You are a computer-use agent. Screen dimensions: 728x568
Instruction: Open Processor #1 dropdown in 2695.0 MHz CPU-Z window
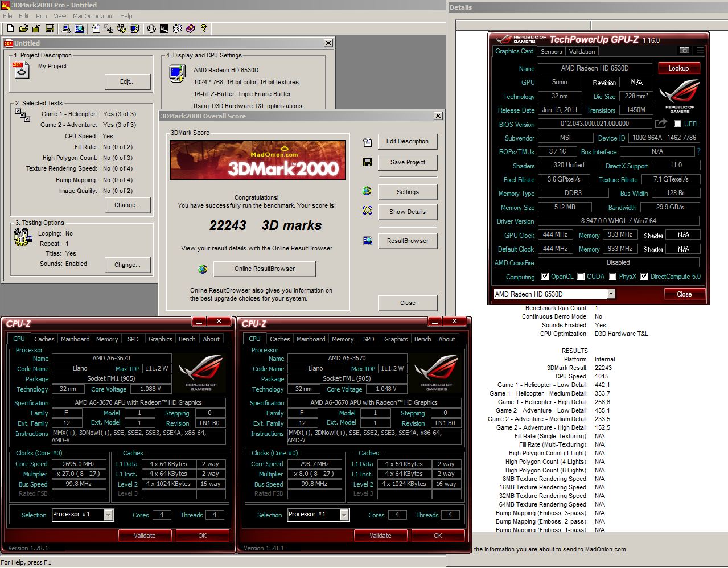click(x=108, y=515)
